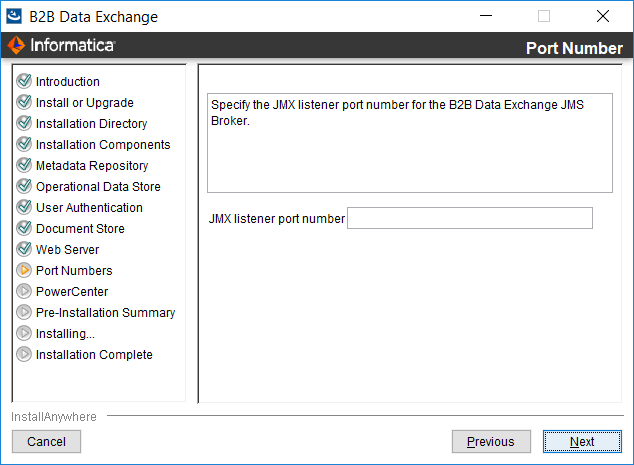
Task: Click the B2B Data Exchange window title
Action: [x=94, y=17]
